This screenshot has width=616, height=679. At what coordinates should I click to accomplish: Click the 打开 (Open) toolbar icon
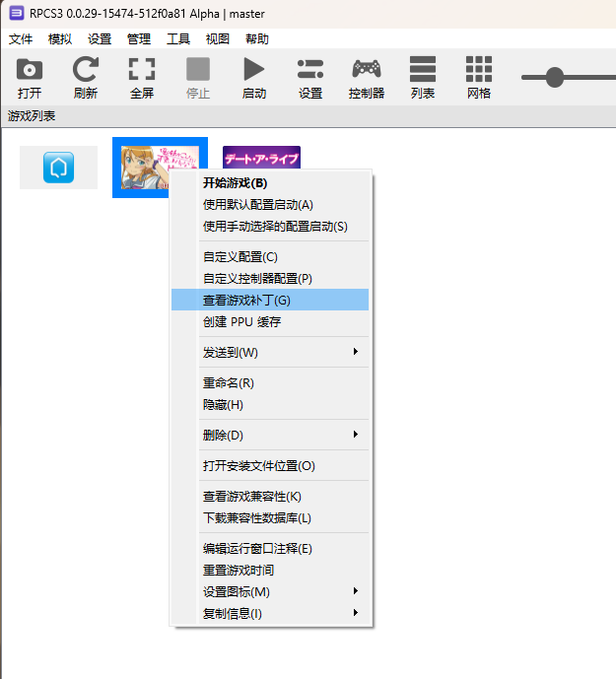pyautogui.click(x=30, y=70)
